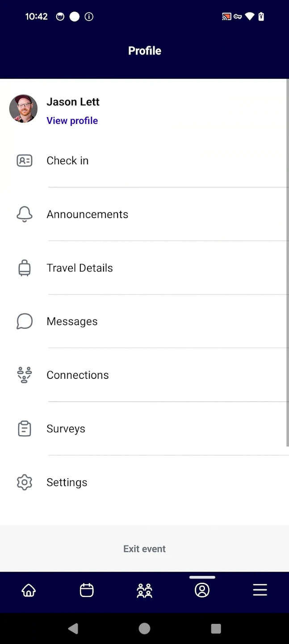Screen dimensions: 289x644
Task: Open the hamburger menu tab
Action: coord(260,590)
